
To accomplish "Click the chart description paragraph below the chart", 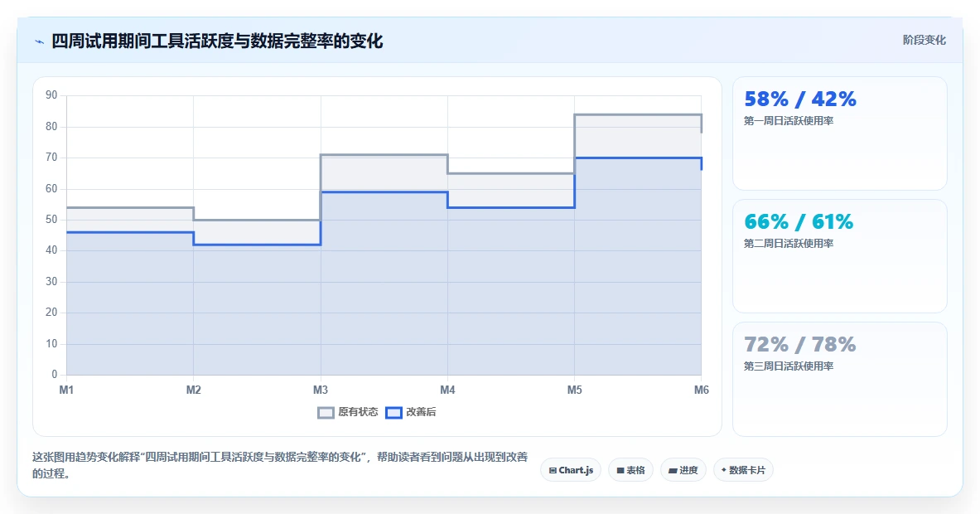I will (280, 465).
